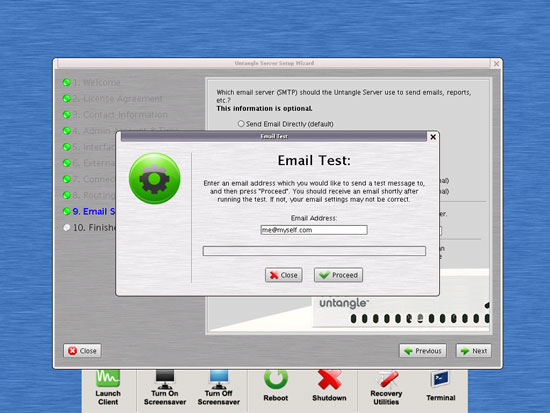This screenshot has height=413, width=550.
Task: Click the wizard's Next button
Action: coord(474,351)
